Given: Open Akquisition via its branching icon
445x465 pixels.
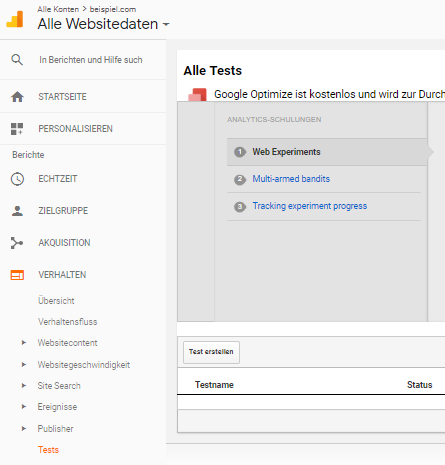Looking at the screenshot, I should pos(17,243).
